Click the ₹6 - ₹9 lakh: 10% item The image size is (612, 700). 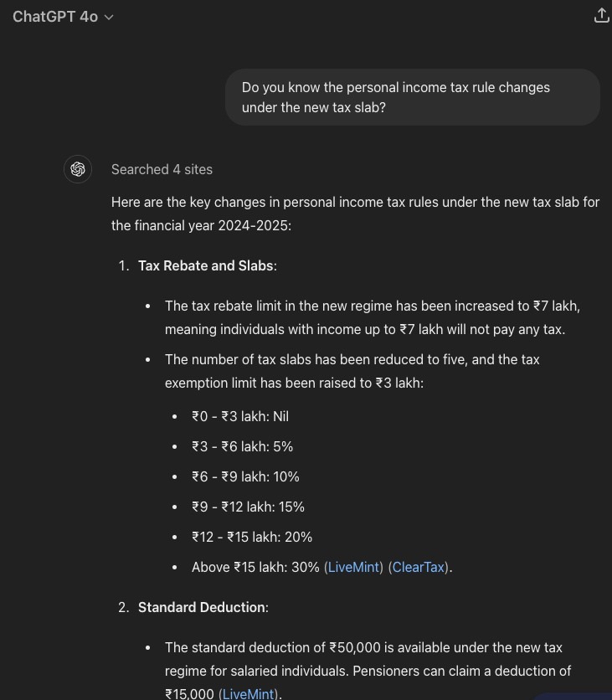(x=245, y=476)
